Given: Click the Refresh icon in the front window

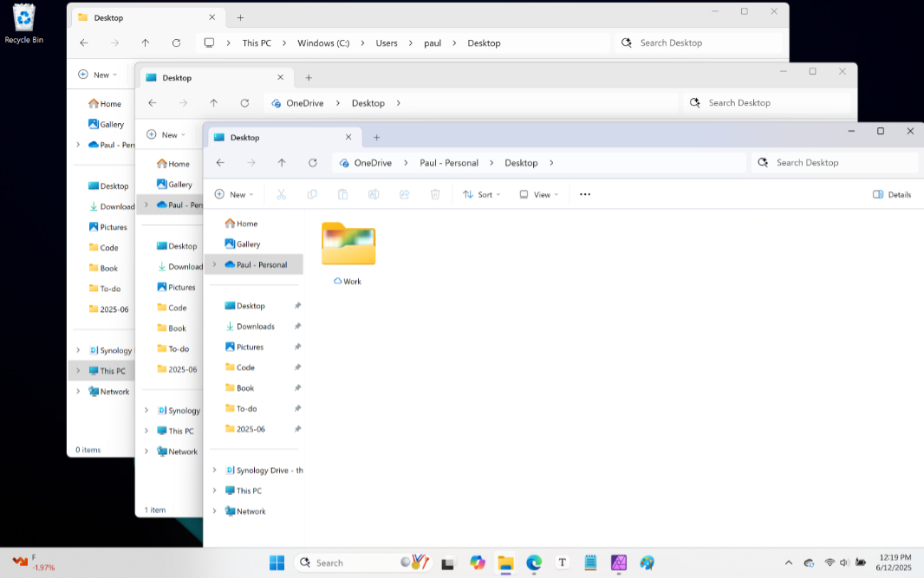Looking at the screenshot, I should pyautogui.click(x=312, y=163).
